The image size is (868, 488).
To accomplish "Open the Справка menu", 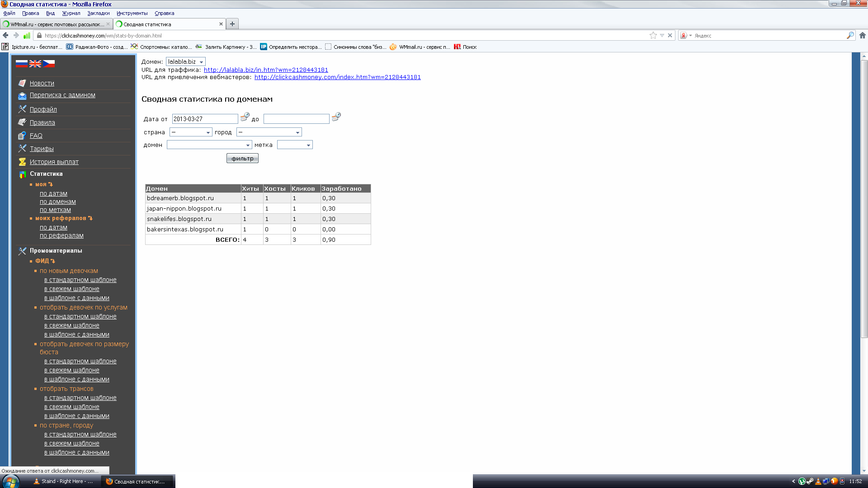I will click(165, 13).
